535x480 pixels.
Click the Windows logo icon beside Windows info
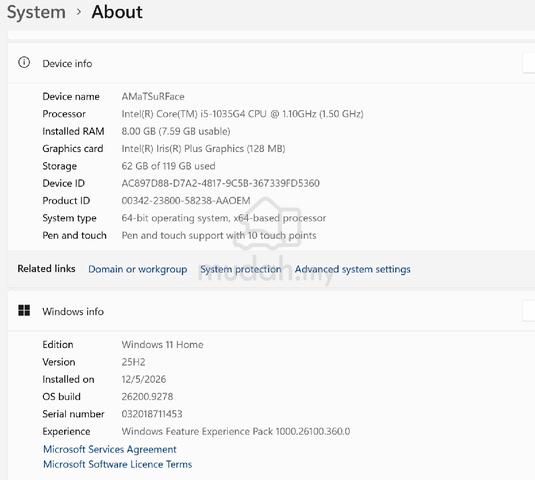tap(24, 310)
